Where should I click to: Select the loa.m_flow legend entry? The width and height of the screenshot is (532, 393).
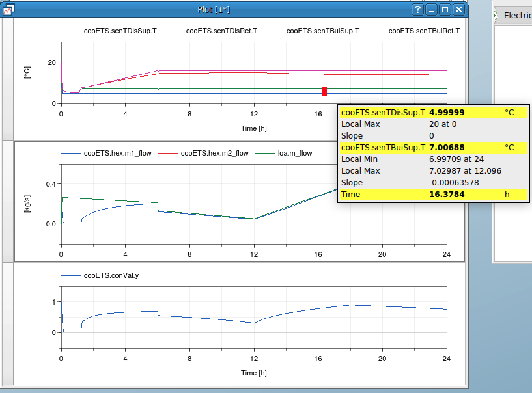pyautogui.click(x=295, y=153)
